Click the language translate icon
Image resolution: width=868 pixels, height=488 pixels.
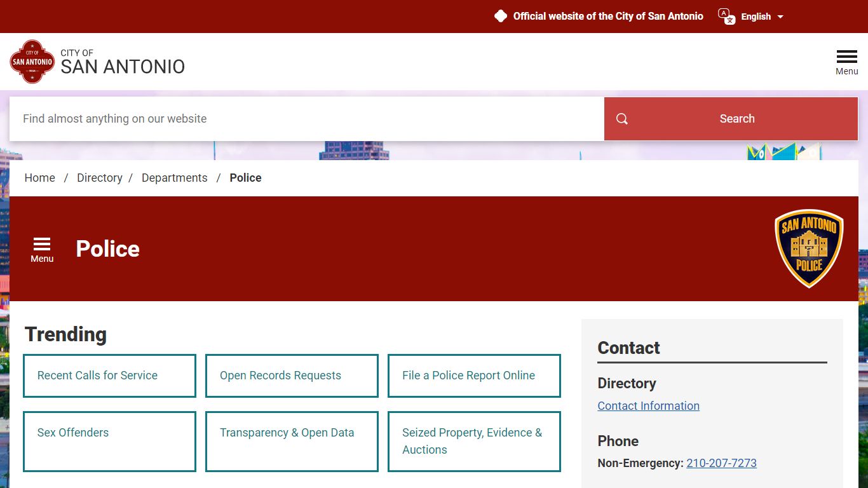(x=726, y=16)
